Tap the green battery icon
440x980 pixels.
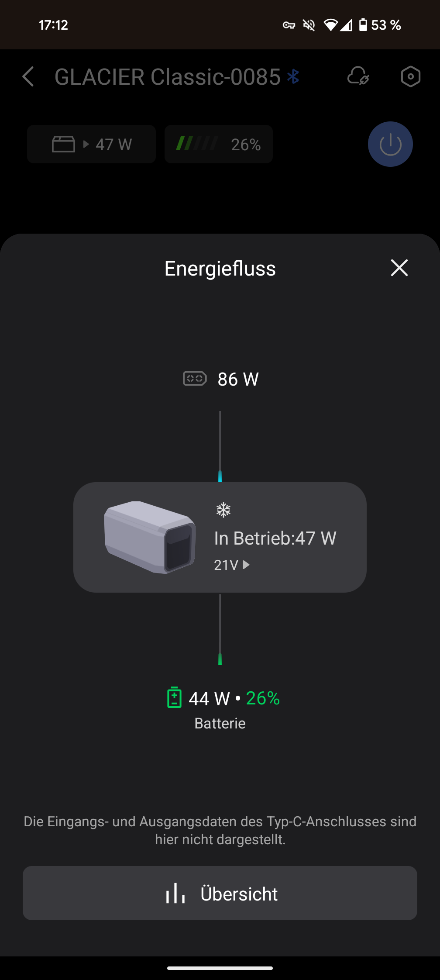coord(174,697)
